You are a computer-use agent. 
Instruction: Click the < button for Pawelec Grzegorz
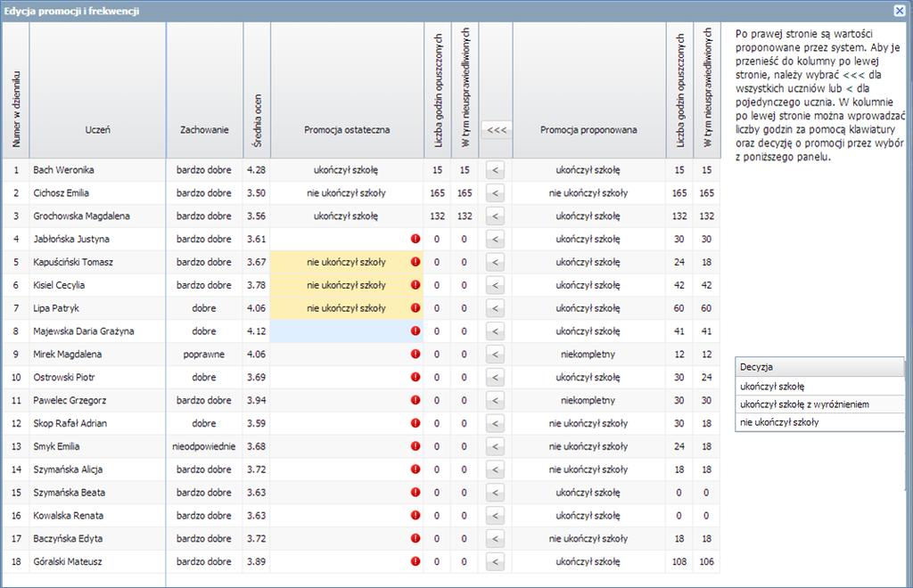coord(495,400)
